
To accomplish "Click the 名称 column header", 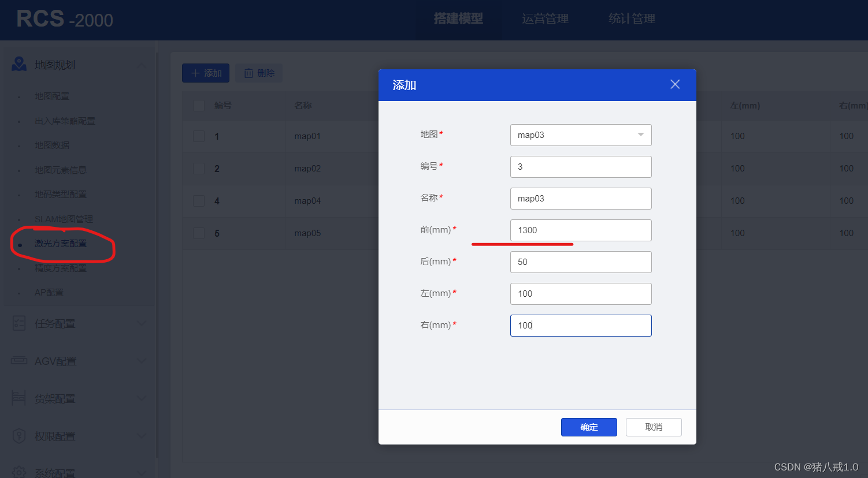I will tap(303, 106).
